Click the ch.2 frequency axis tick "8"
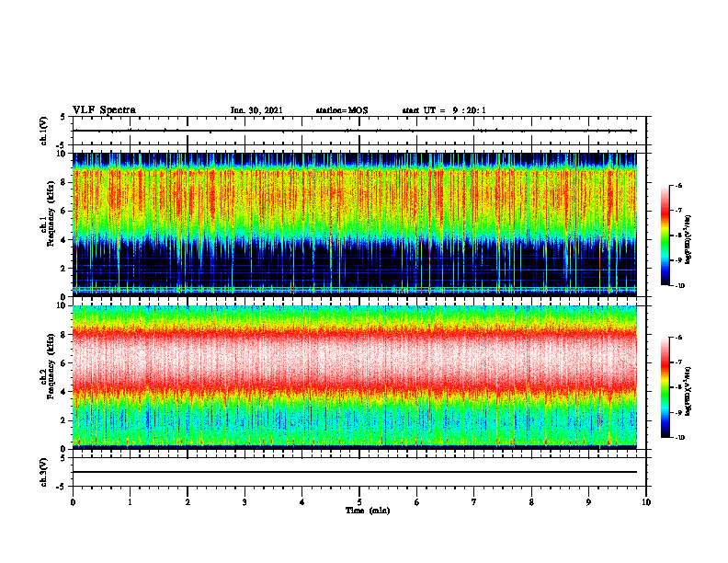This screenshot has width=728, height=563. (64, 335)
